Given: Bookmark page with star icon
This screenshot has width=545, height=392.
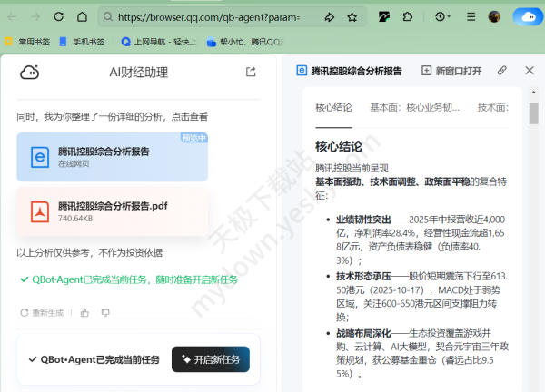Looking at the screenshot, I should (x=352, y=17).
